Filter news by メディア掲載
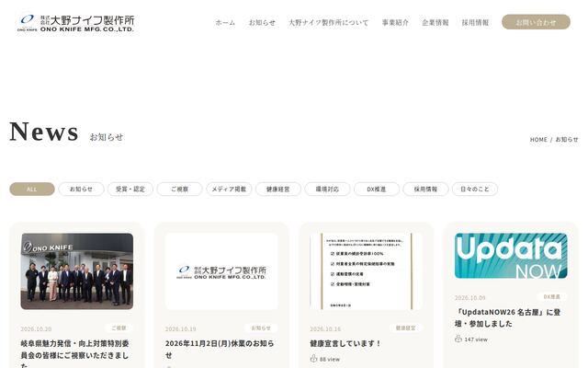The height and width of the screenshot is (368, 588). click(x=229, y=189)
